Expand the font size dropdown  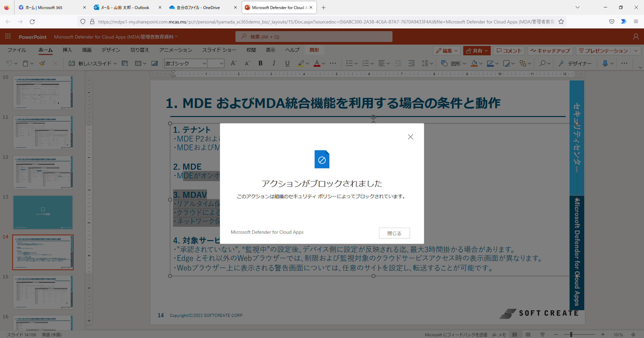[x=221, y=63]
